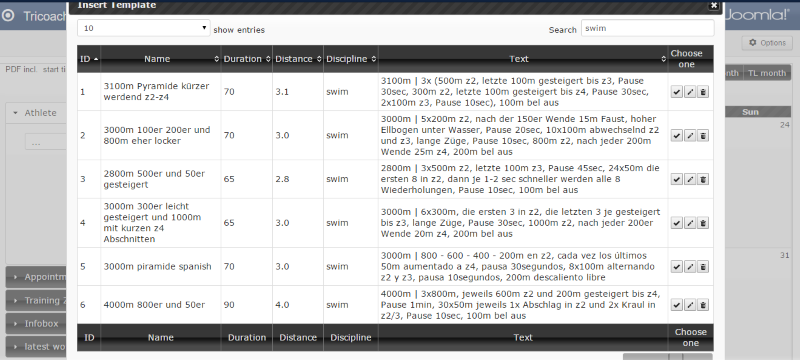
Task: Choose template 4000m 800er und 50er
Action: 677,305
